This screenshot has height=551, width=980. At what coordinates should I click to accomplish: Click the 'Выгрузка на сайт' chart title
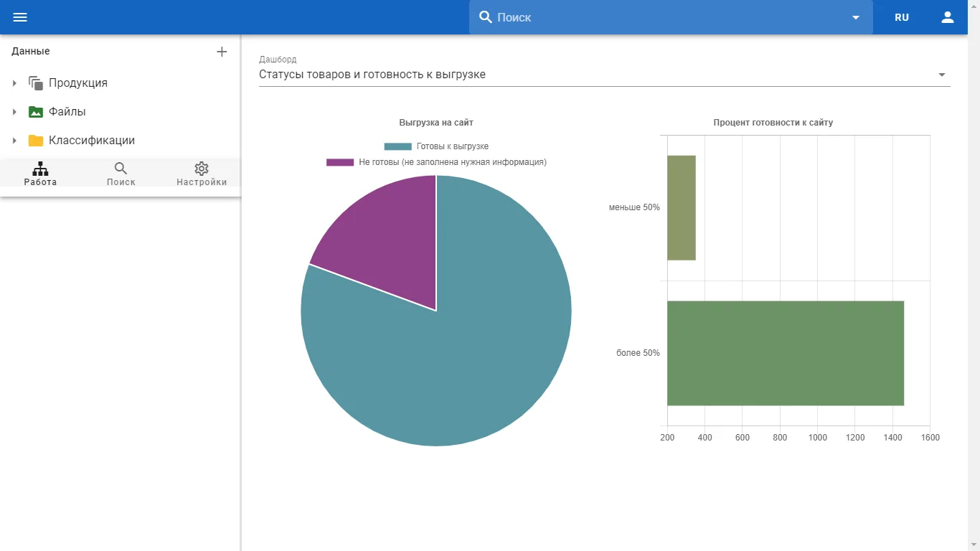[436, 123]
